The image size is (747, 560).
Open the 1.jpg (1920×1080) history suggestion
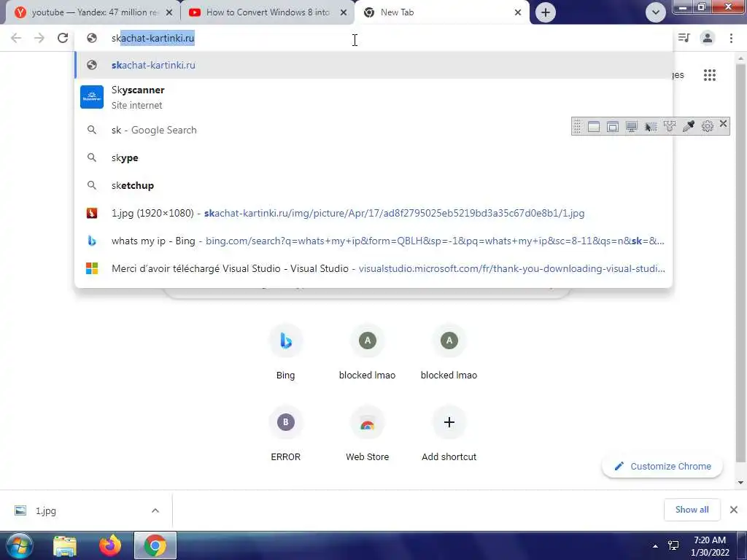click(373, 214)
